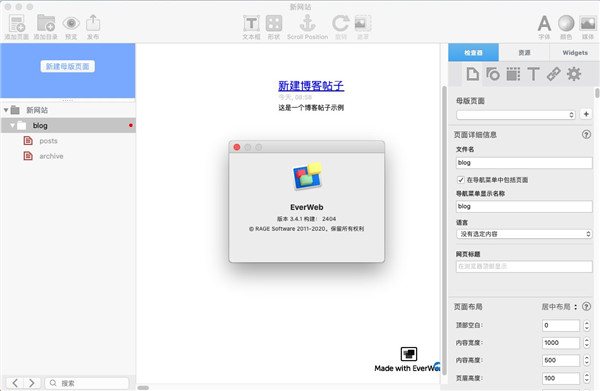The width and height of the screenshot is (600, 391).
Task: Click the Add Page toolbar icon
Action: [x=17, y=24]
